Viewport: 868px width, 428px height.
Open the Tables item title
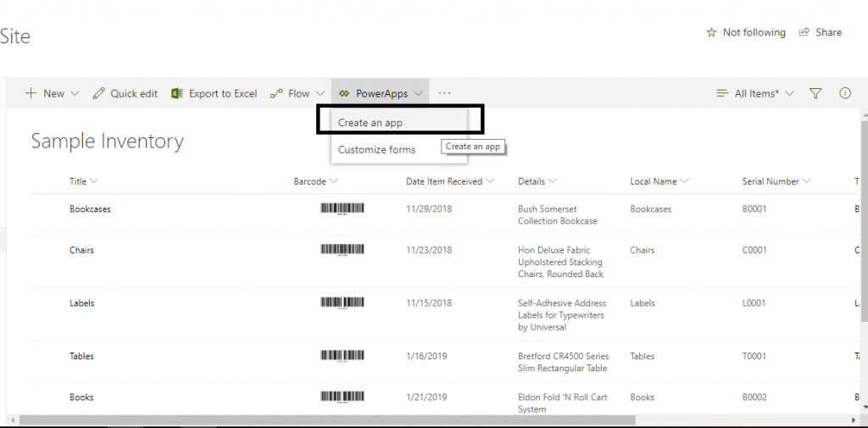point(81,356)
